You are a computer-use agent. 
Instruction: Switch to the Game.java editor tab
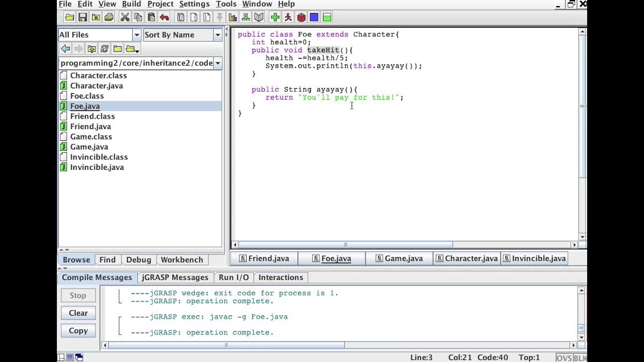coord(398,258)
